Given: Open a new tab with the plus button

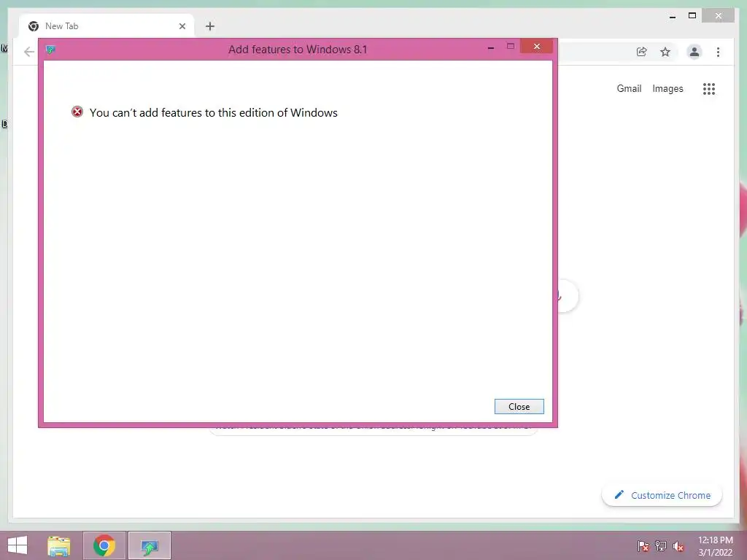Looking at the screenshot, I should click(210, 26).
